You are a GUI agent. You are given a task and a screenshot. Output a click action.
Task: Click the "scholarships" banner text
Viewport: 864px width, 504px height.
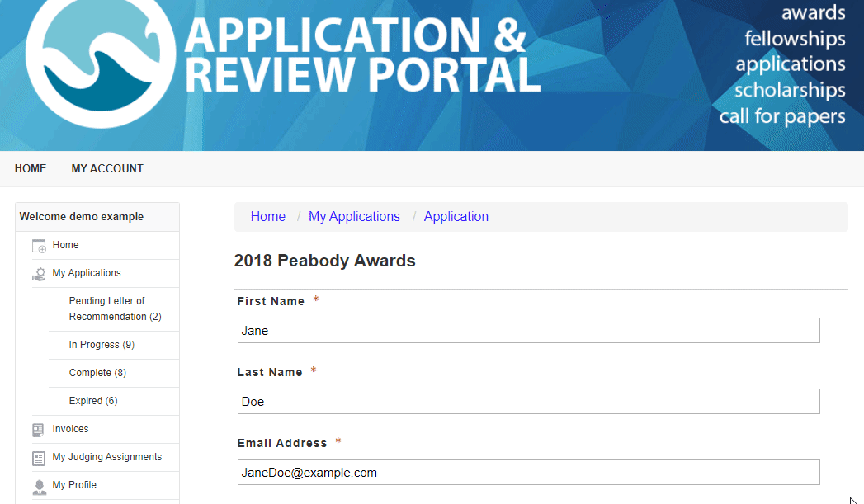coord(790,90)
